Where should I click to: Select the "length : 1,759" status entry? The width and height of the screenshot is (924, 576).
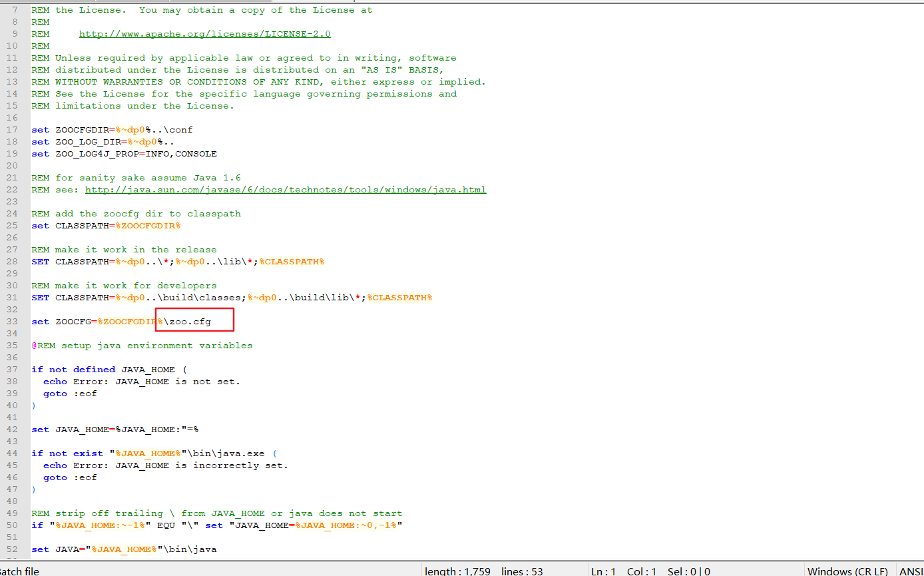tap(457, 571)
